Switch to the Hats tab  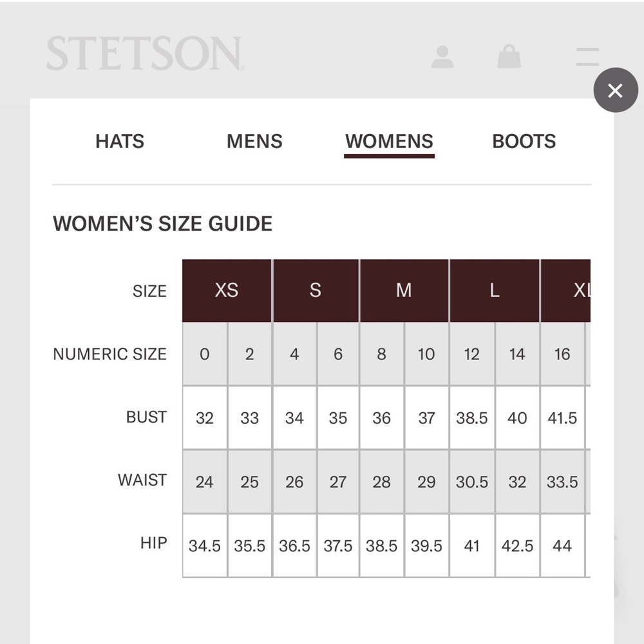coord(120,141)
